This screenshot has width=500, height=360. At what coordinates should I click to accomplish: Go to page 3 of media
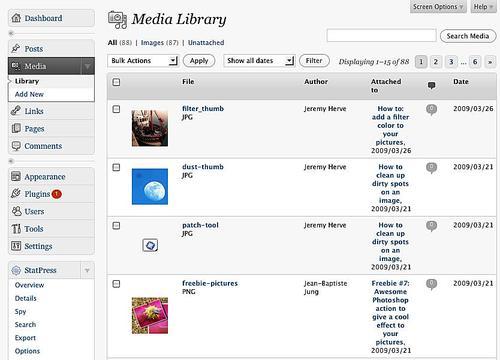pos(451,62)
